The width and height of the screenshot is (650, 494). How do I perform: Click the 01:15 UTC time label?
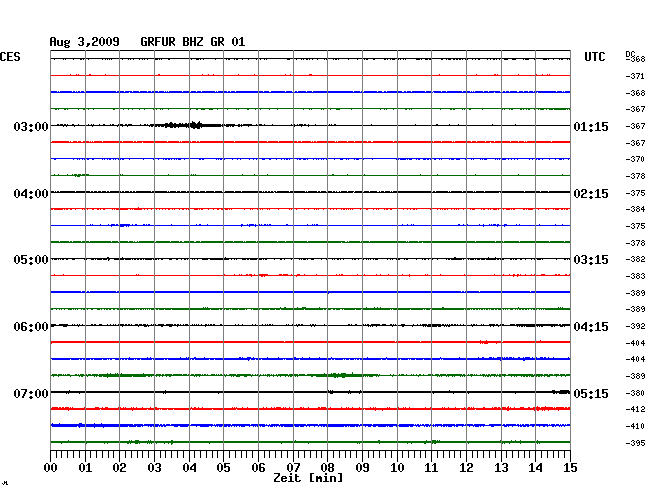pyautogui.click(x=591, y=126)
